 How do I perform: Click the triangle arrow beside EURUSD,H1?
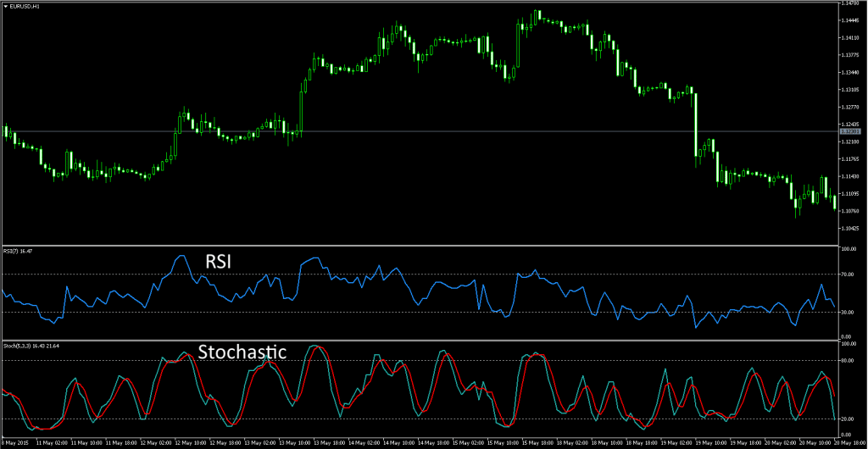4,7
